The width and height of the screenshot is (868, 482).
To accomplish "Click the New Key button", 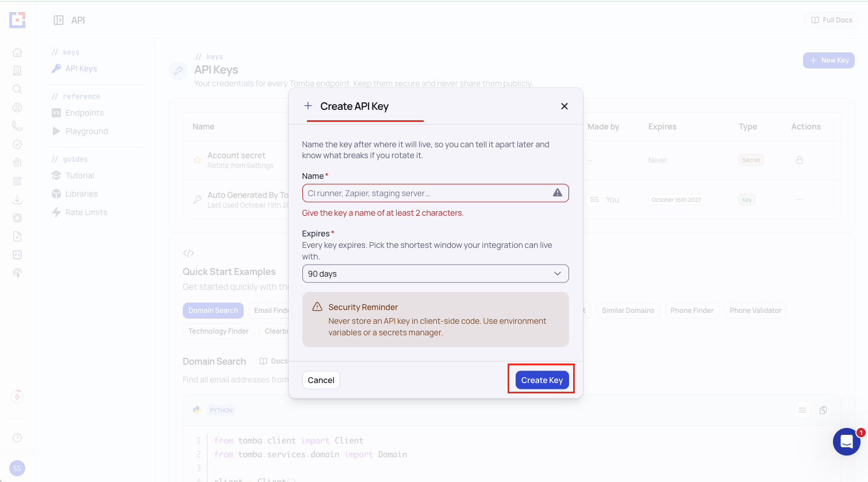I will pyautogui.click(x=829, y=60).
